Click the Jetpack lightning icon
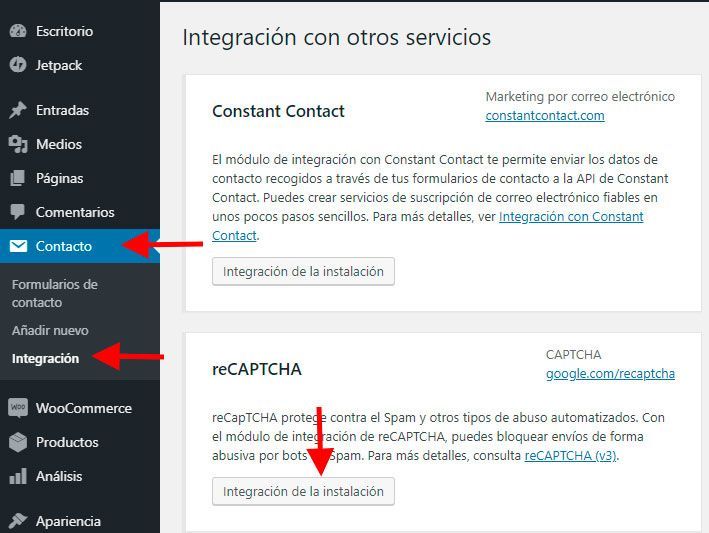The image size is (709, 533). (x=18, y=65)
